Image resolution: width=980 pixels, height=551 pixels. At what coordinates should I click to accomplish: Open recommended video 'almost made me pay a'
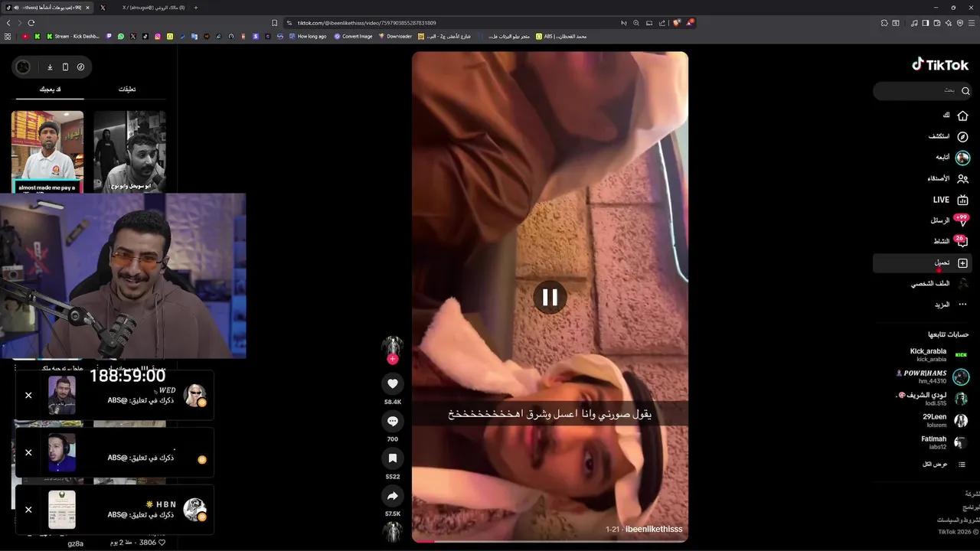[x=47, y=152]
